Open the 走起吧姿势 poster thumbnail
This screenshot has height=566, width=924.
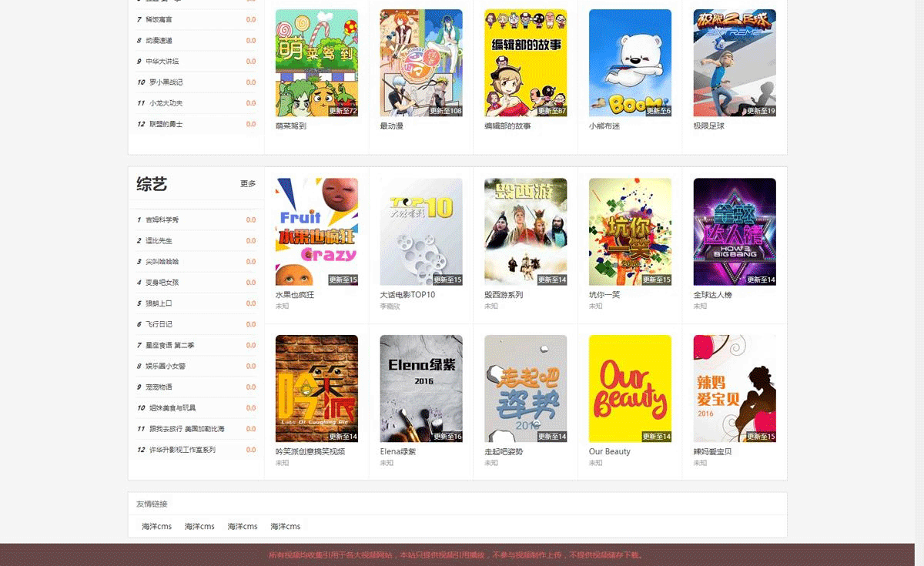tap(526, 389)
